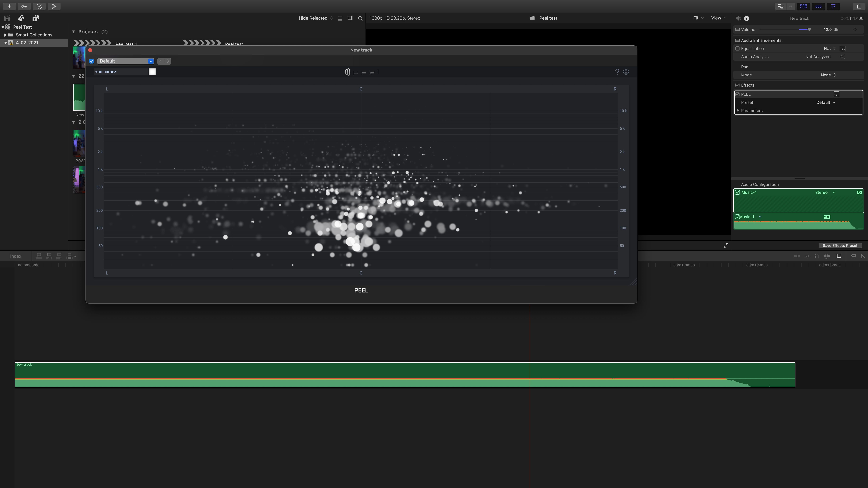Click the Audio Analysis magic wand
This screenshot has width=868, height=488.
(842, 57)
